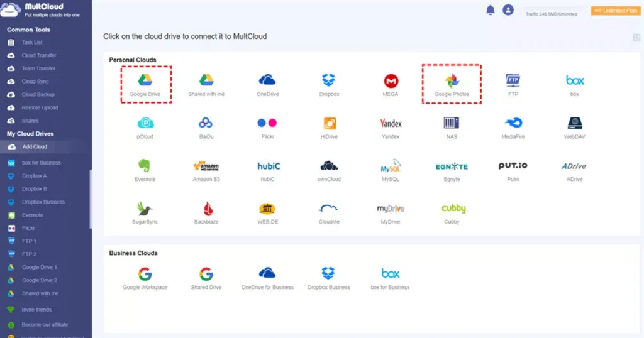Open Evernote drive in sidebar

(x=33, y=215)
